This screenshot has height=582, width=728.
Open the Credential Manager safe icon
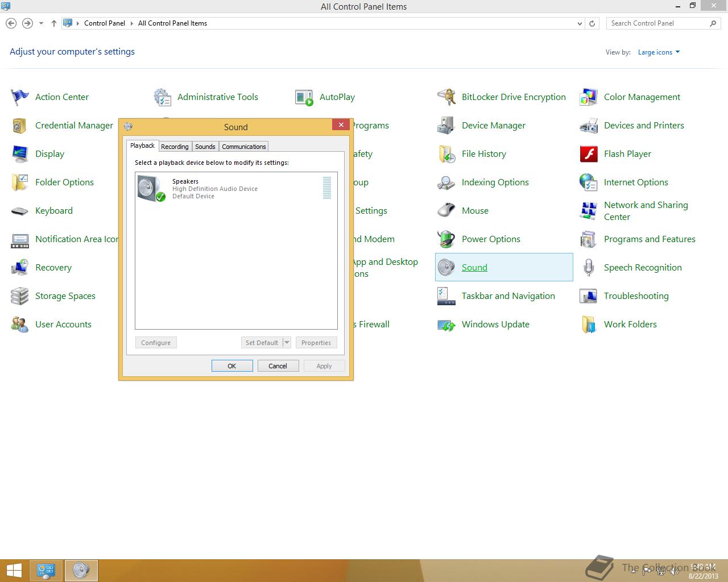coord(20,126)
